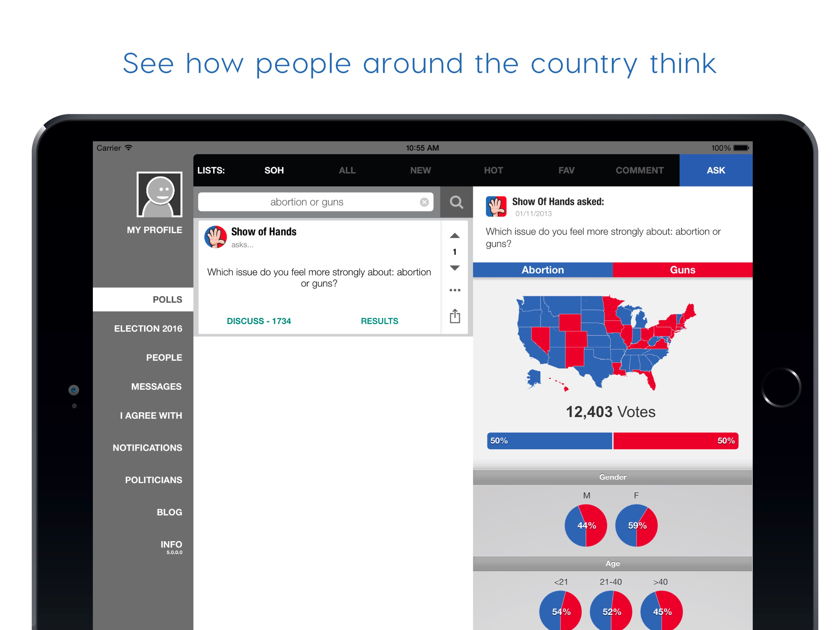Vote for the Guns option
Viewport: 840px width, 630px height.
click(682, 270)
